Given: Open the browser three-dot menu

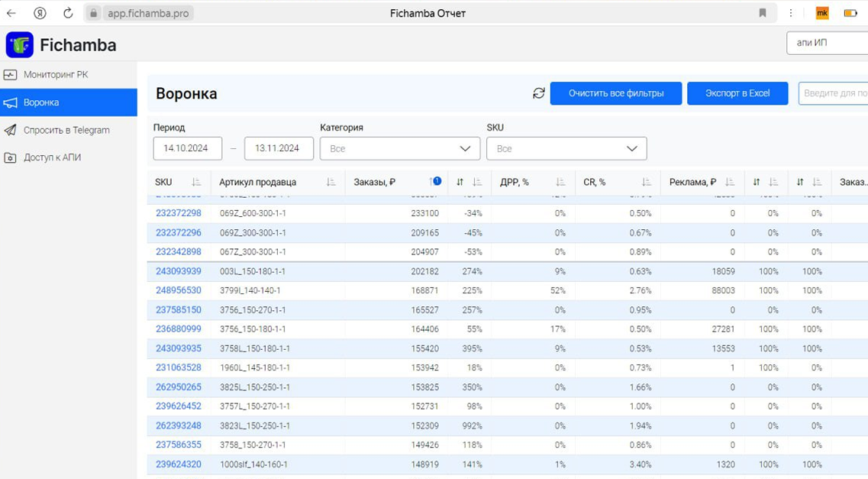Looking at the screenshot, I should pos(790,13).
